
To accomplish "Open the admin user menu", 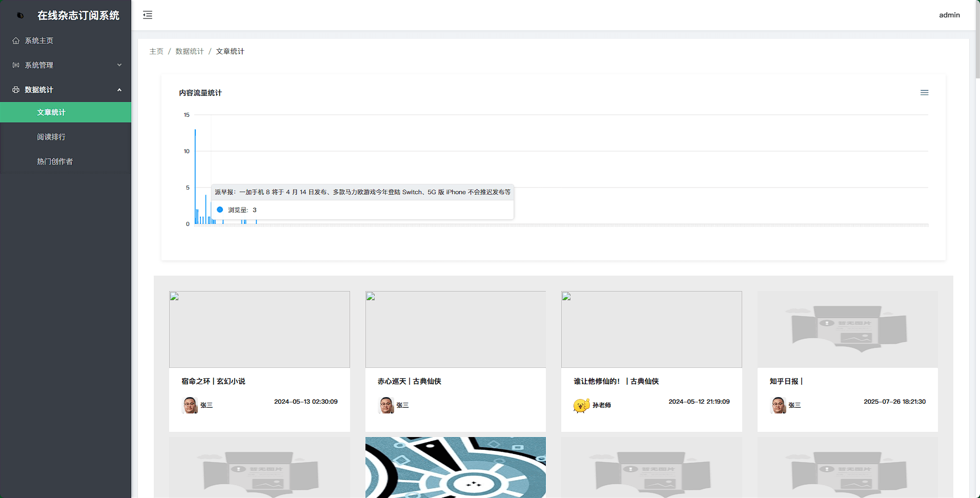I will 949,15.
